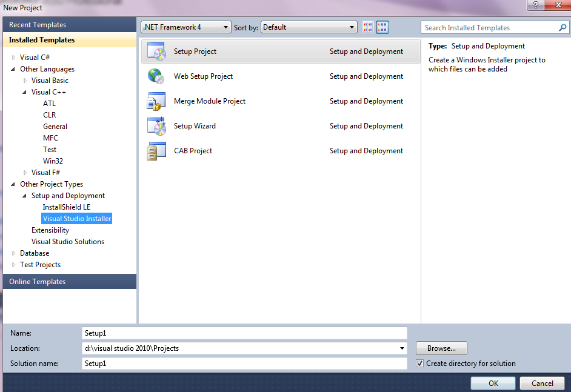Toggle Create directory for solution checkbox
The image size is (571, 392).
tap(420, 364)
